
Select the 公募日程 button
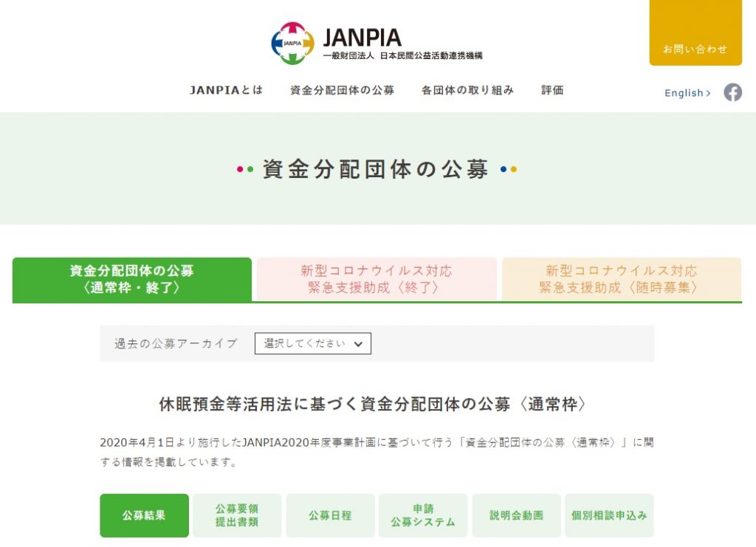click(x=330, y=515)
